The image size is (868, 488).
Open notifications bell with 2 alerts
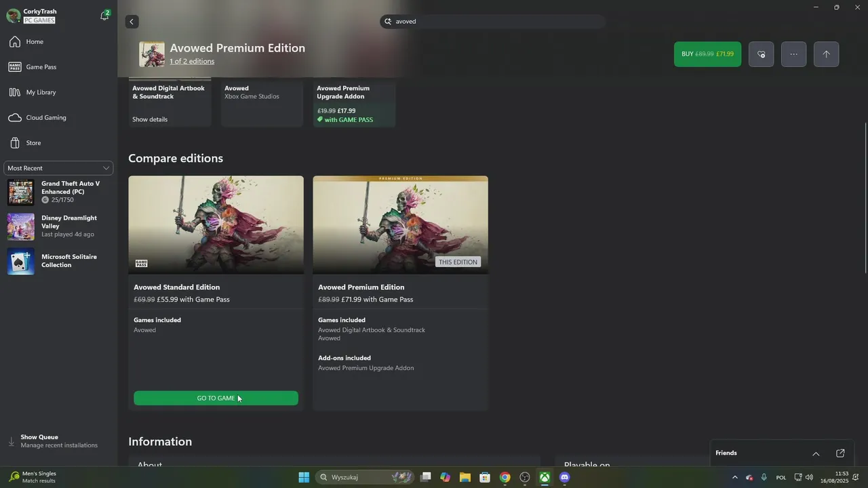[104, 15]
